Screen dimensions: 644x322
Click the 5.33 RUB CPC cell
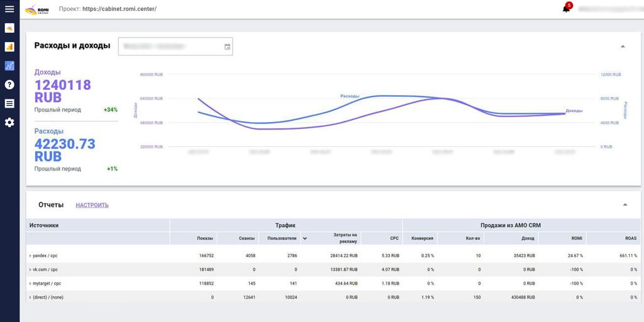click(389, 255)
